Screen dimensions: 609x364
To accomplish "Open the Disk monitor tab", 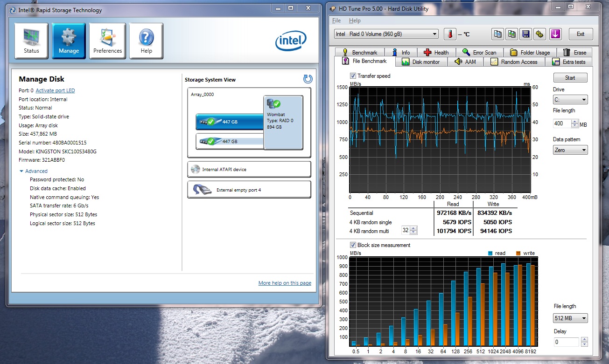I will pyautogui.click(x=421, y=62).
